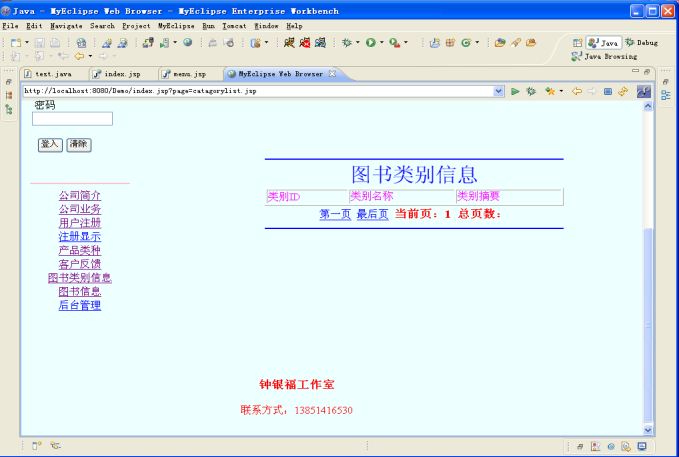Expand the Run launch dropdown arrow

click(382, 42)
